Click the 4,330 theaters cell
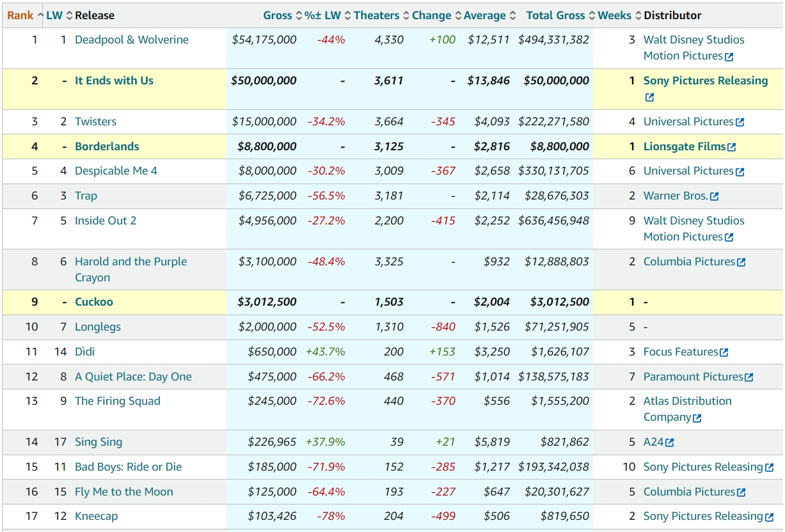Image resolution: width=785 pixels, height=532 pixels. pyautogui.click(x=389, y=40)
